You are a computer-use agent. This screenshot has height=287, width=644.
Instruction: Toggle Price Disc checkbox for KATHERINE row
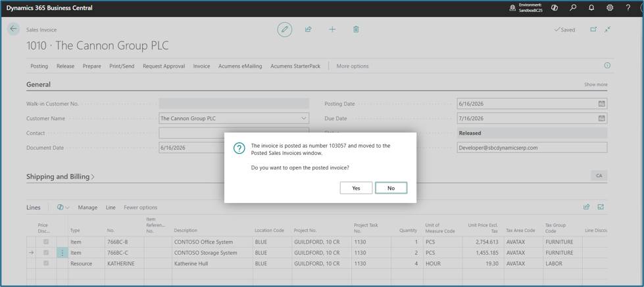point(46,263)
